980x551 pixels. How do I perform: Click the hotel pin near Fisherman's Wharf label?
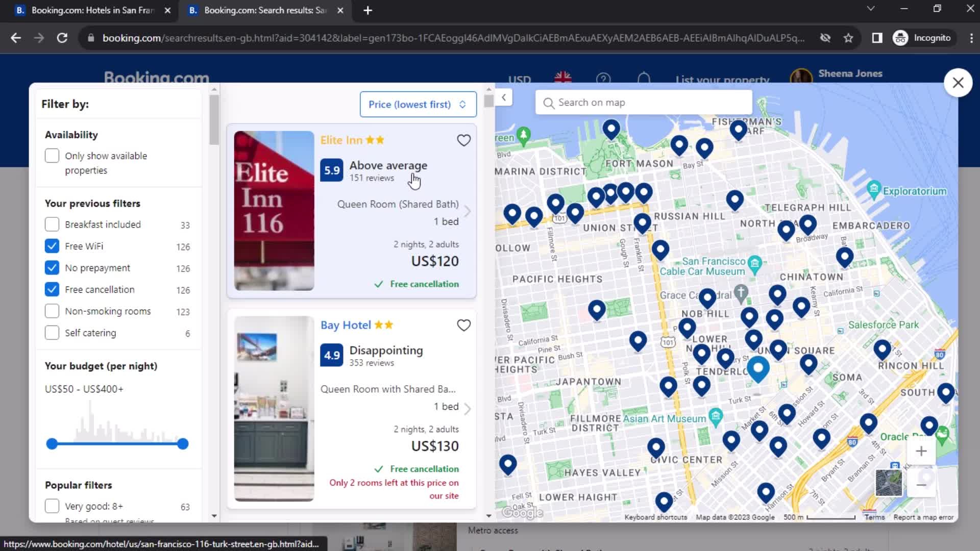(x=738, y=130)
